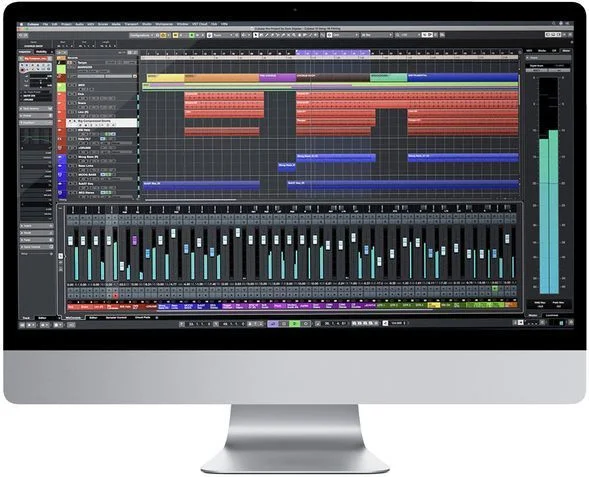Screen dimensions: 589x477
Task: Toggle the yellow mute-state toolbar button
Action: (175, 35)
